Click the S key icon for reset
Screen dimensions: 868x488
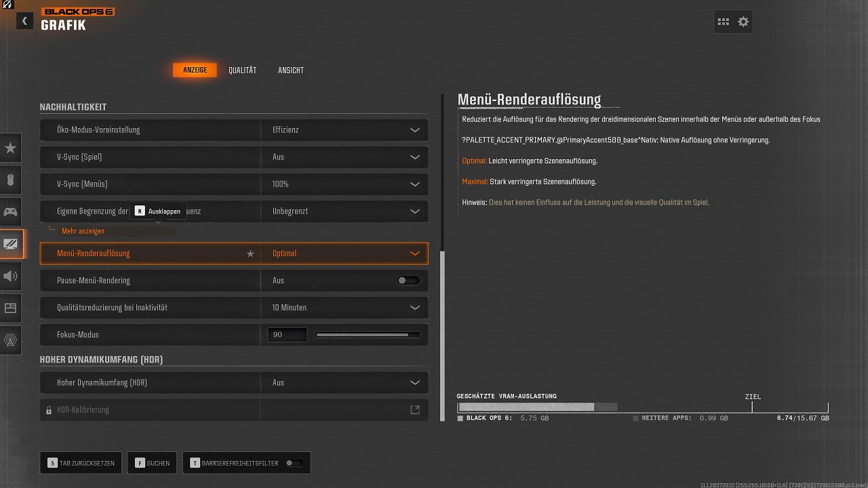coord(52,463)
